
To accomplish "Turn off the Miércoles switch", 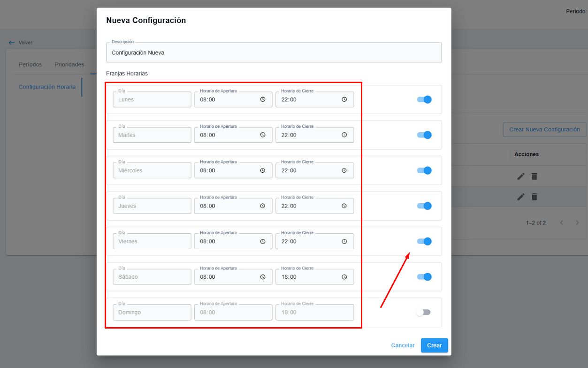I will pos(424,170).
